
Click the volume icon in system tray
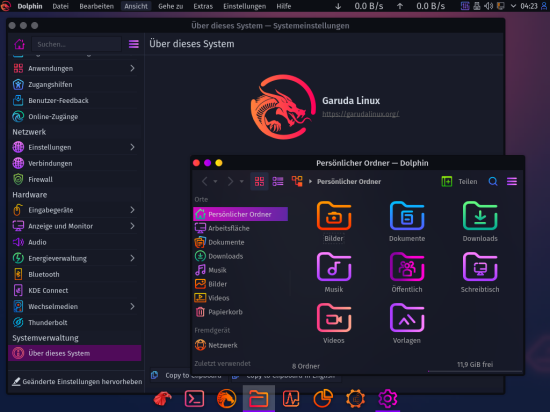pyautogui.click(x=488, y=6)
